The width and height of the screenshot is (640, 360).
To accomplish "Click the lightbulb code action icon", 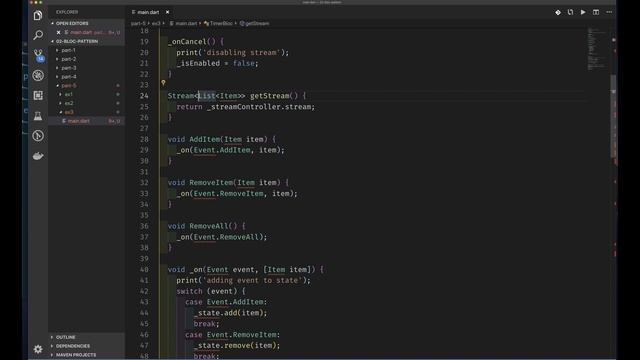I will pos(163,83).
